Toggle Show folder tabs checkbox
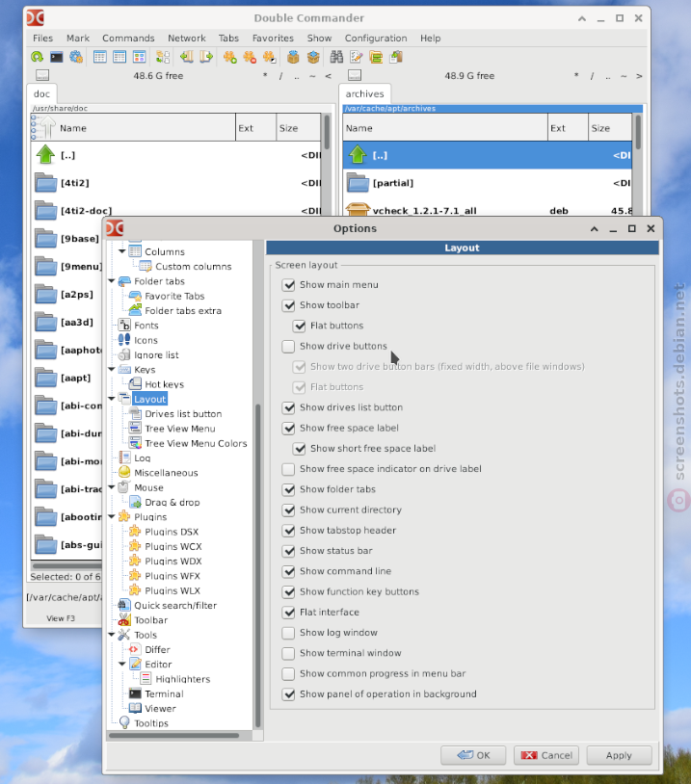Screen dimensions: 691x784 point(289,490)
